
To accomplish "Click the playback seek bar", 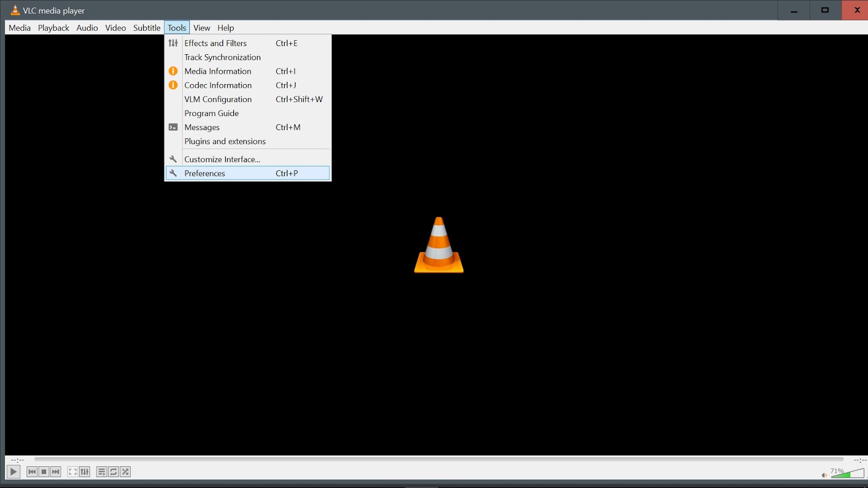I will 434,460.
